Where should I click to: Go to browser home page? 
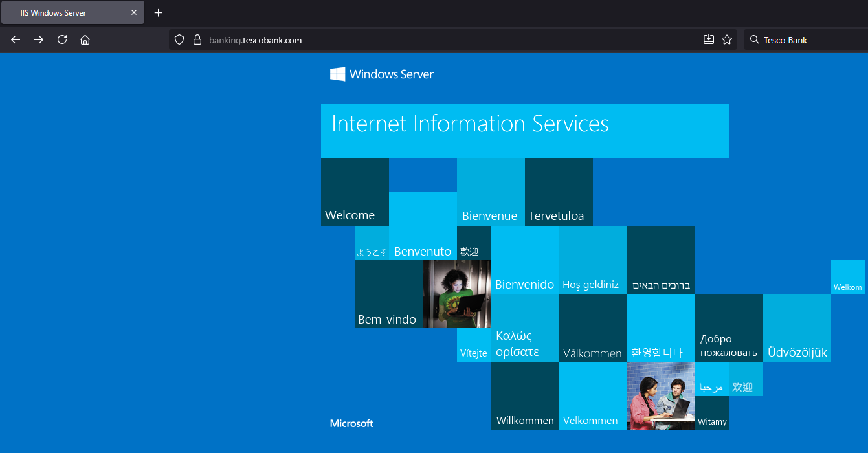[85, 40]
